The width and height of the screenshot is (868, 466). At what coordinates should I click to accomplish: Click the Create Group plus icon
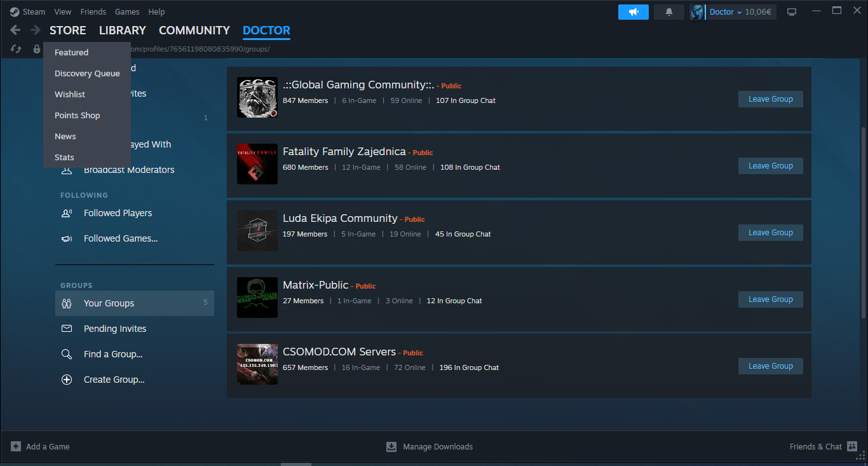click(67, 380)
